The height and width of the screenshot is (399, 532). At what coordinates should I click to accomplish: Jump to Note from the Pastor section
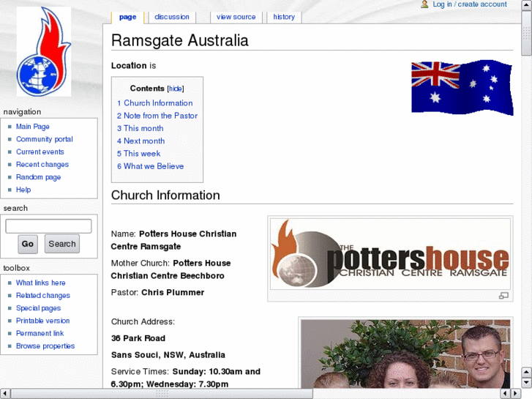tap(157, 116)
